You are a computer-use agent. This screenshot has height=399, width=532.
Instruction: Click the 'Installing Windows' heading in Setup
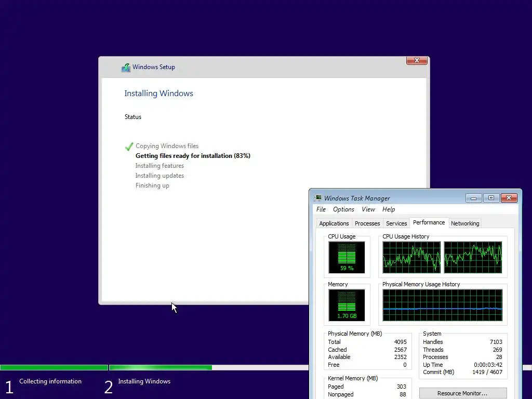point(158,94)
